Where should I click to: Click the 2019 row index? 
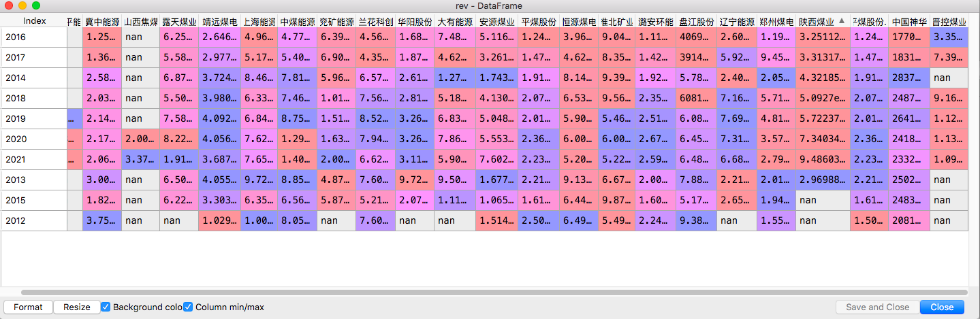34,118
